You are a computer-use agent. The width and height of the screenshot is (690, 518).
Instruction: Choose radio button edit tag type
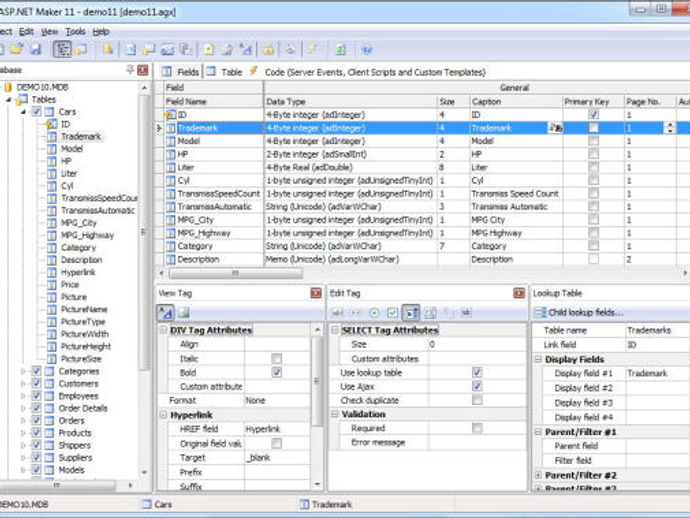tap(374, 313)
